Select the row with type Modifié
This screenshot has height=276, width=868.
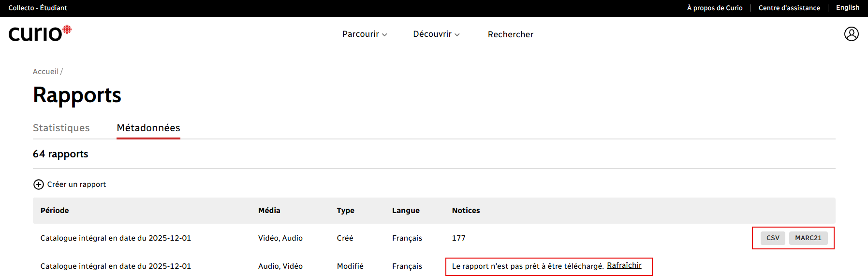click(x=350, y=266)
